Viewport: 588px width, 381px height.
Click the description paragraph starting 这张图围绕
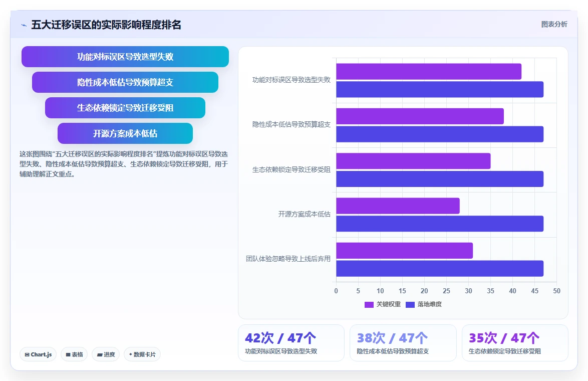[124, 164]
